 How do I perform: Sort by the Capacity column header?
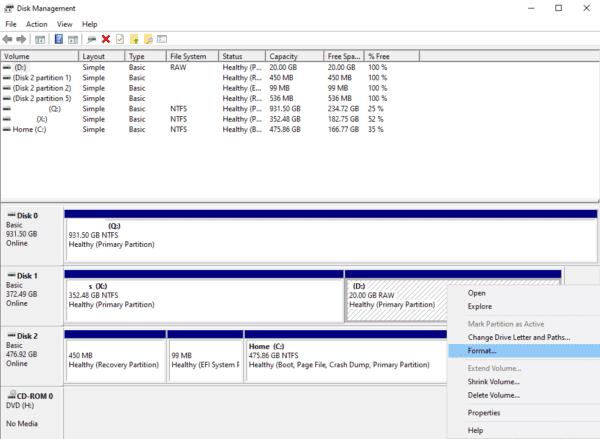(x=294, y=56)
